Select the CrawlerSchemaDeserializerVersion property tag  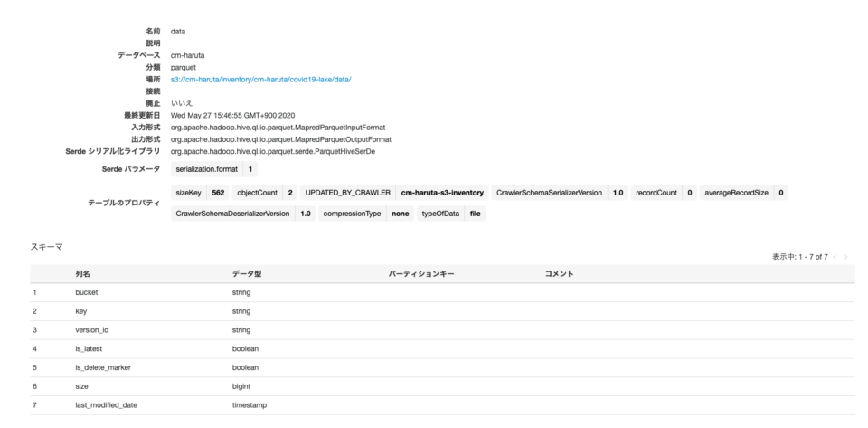[243, 214]
